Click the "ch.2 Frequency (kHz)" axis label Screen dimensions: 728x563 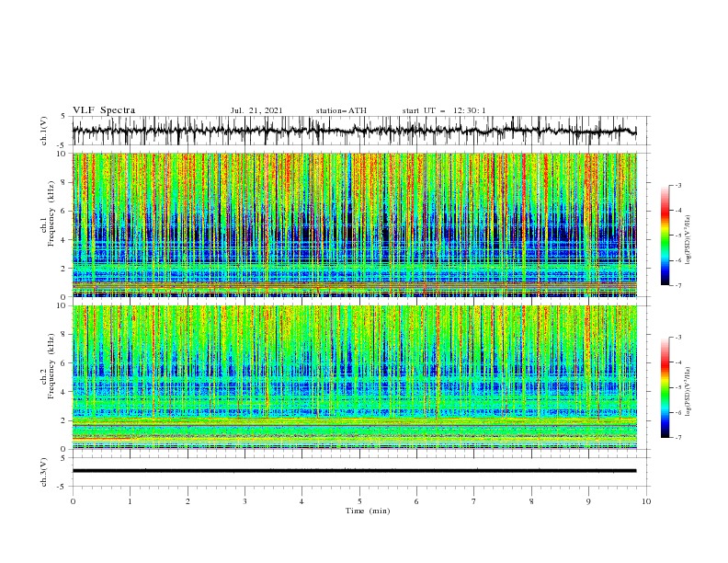tap(49, 366)
